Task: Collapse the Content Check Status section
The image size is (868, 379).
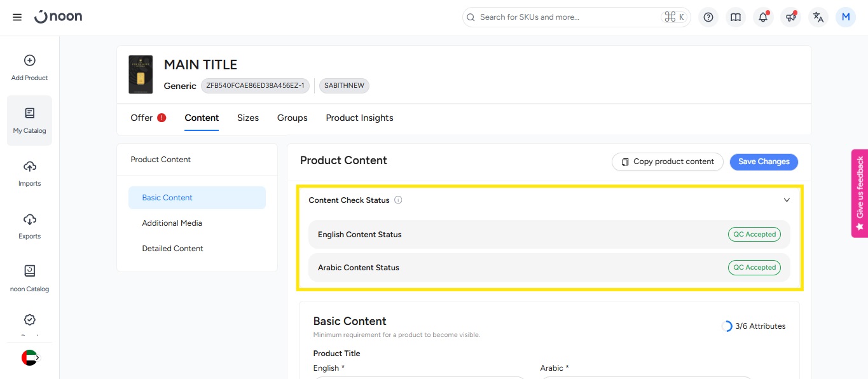Action: (x=787, y=200)
